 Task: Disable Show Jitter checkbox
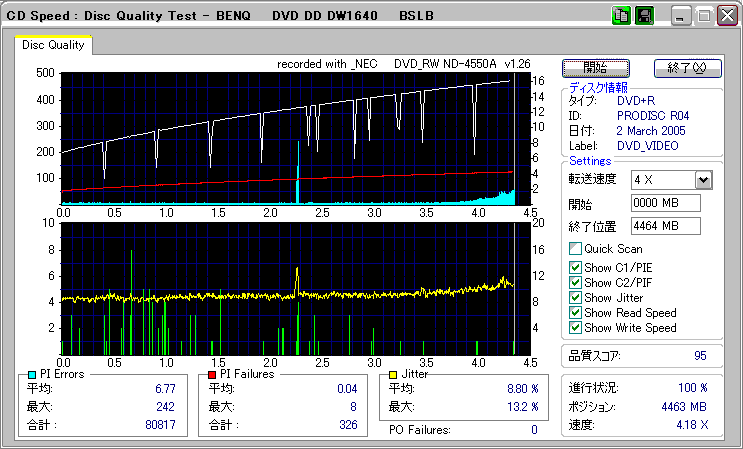tap(575, 297)
